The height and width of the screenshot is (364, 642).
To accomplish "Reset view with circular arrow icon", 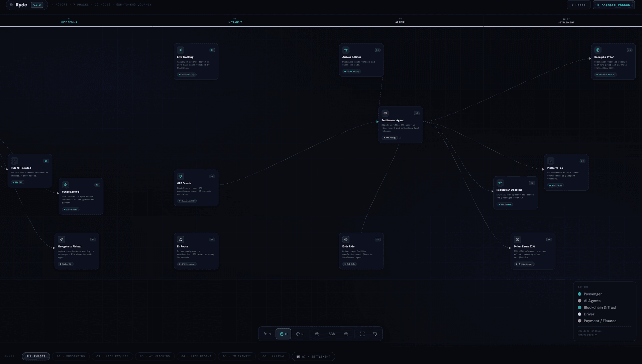I will tap(375, 334).
